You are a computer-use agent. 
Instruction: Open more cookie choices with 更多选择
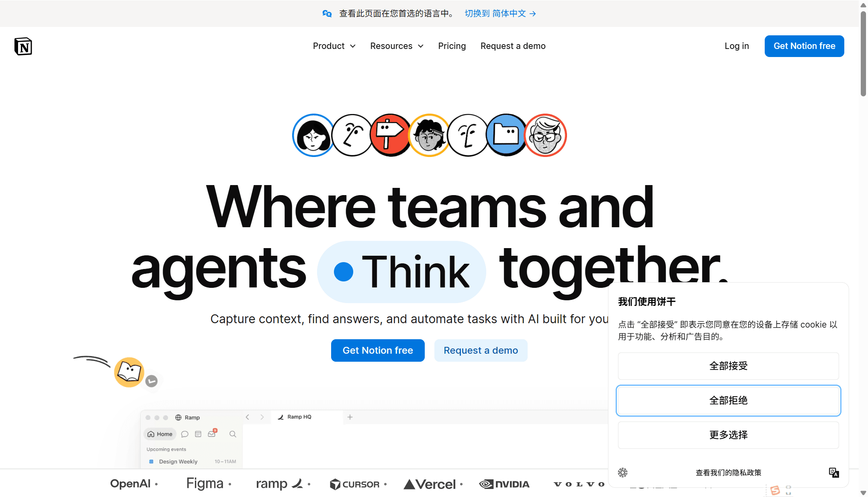(729, 435)
